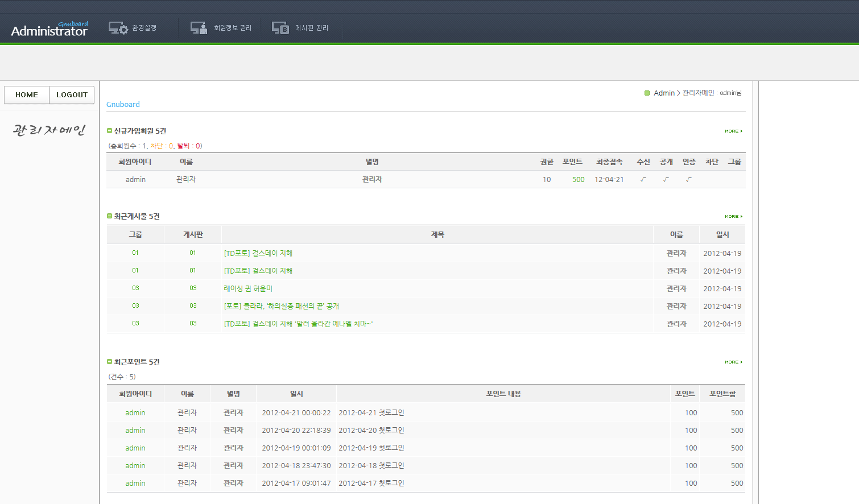Viewport: 859px width, 504px height.
Task: Click green bullet icon beside Admin breadcrumb
Action: (647, 93)
